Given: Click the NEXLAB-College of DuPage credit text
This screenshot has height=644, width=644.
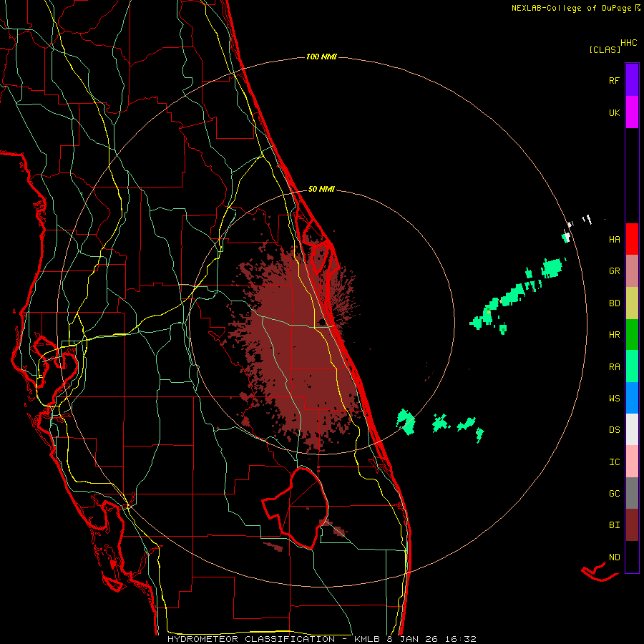Looking at the screenshot, I should [x=575, y=8].
